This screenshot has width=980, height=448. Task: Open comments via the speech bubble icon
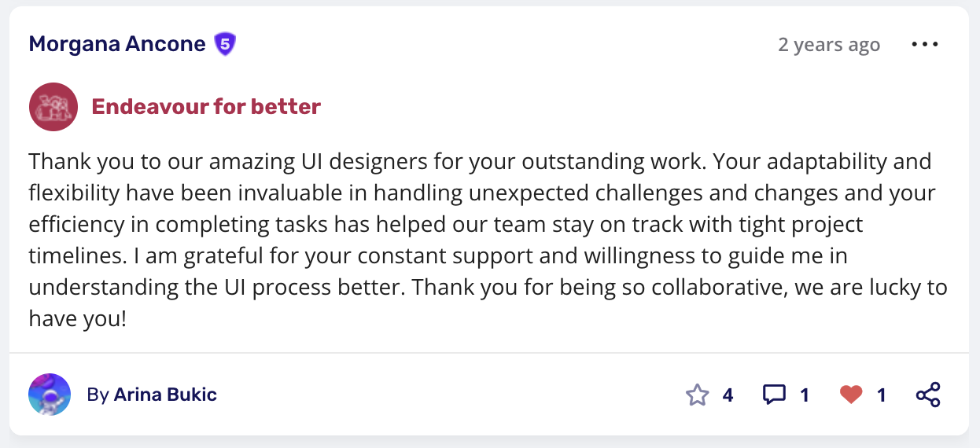point(774,395)
